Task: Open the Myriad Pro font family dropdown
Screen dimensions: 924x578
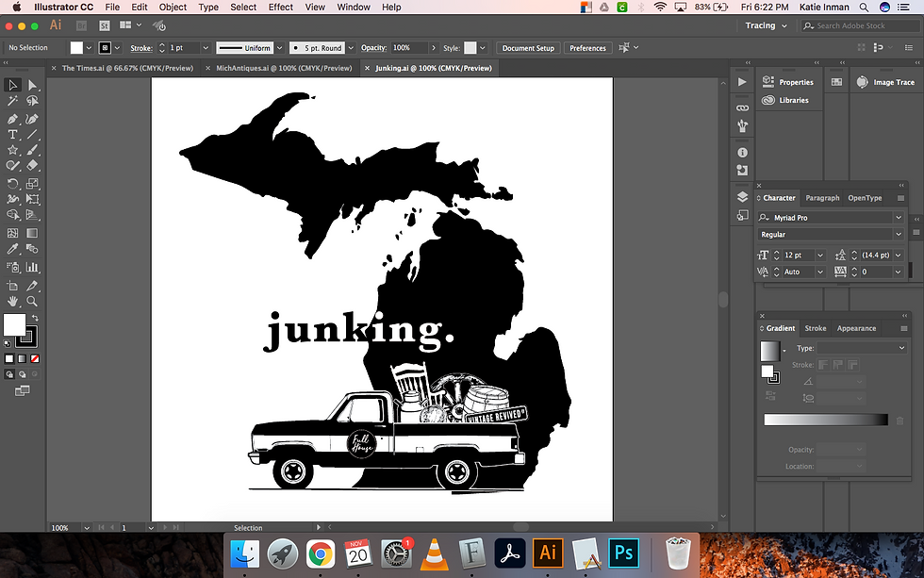Action: pos(898,218)
